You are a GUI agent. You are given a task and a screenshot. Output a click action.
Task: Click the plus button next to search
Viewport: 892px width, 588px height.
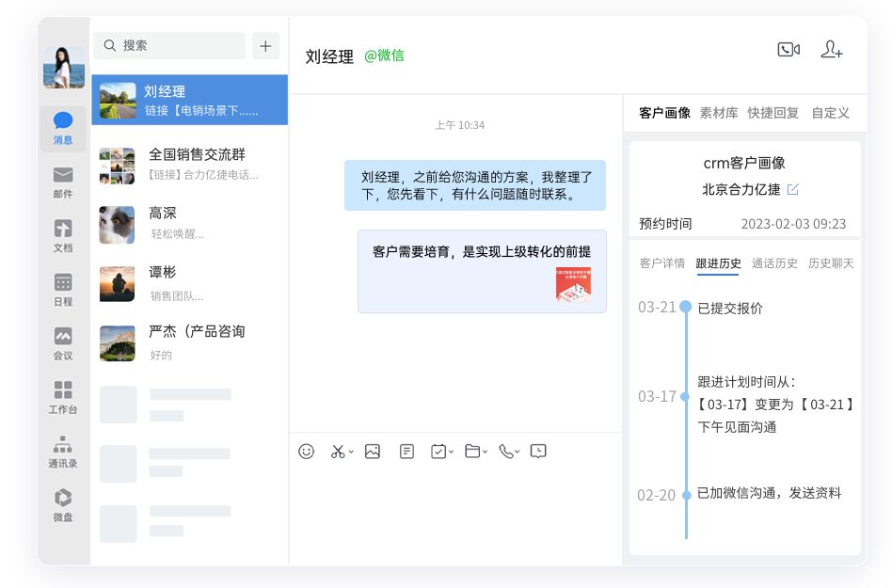265,45
